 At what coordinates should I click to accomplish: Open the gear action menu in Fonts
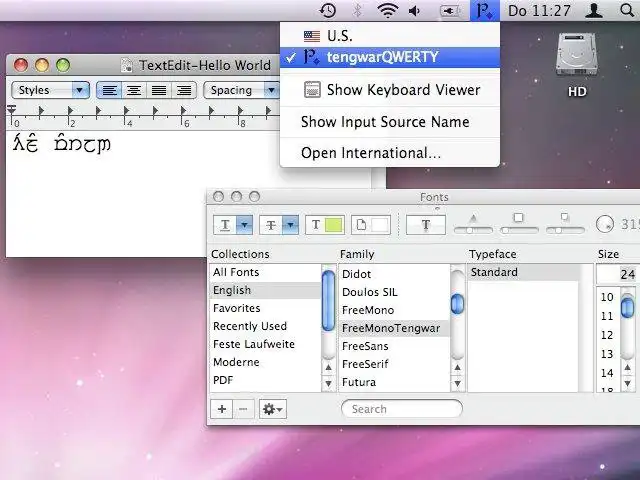pyautogui.click(x=273, y=409)
